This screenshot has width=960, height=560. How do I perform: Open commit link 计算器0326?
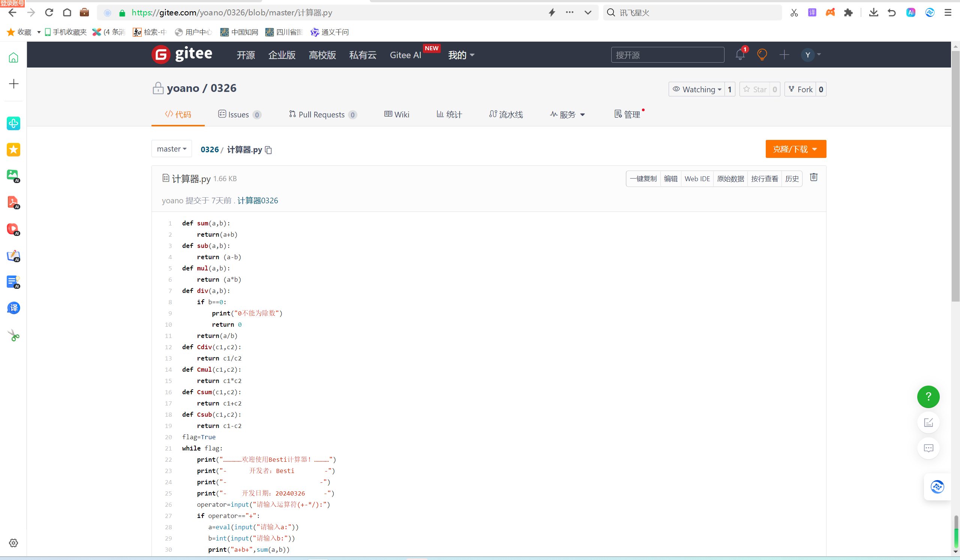[x=258, y=201]
